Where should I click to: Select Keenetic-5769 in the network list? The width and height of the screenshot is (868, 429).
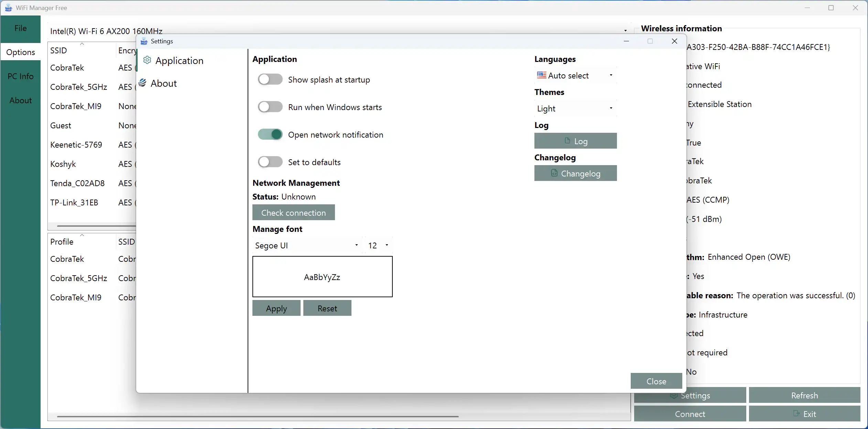76,145
